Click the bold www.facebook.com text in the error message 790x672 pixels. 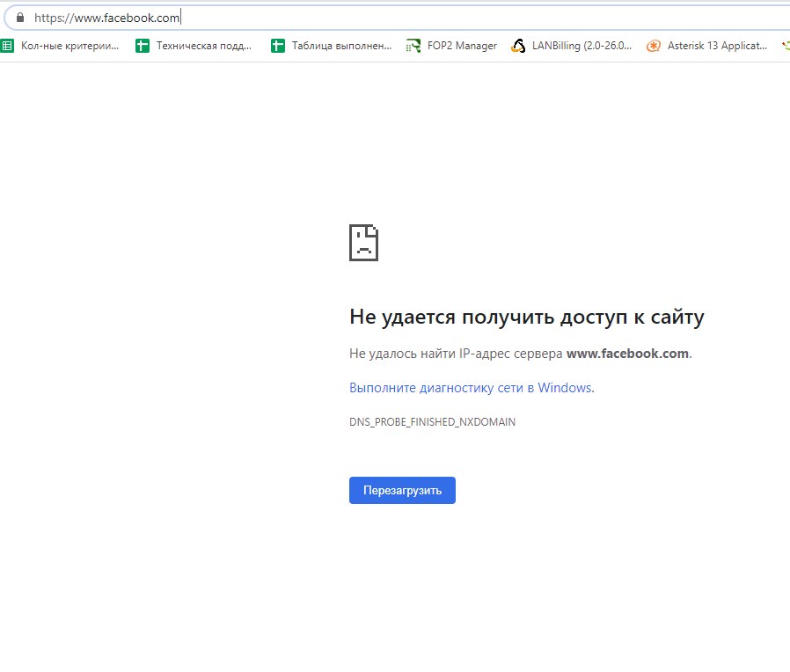[x=627, y=354]
